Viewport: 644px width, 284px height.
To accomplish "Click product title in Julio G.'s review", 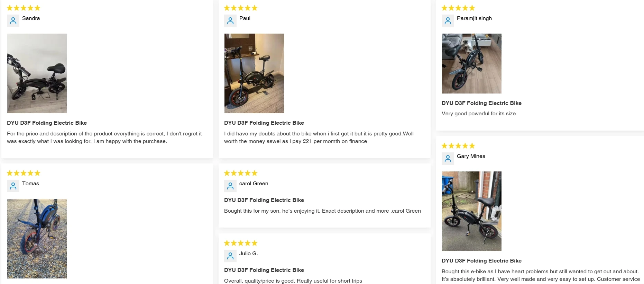I will (264, 270).
